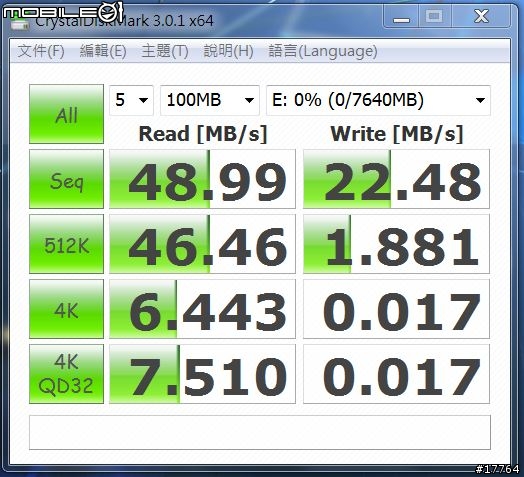The image size is (524, 477).
Task: Select the Seq read result 48.99
Action: [x=203, y=179]
